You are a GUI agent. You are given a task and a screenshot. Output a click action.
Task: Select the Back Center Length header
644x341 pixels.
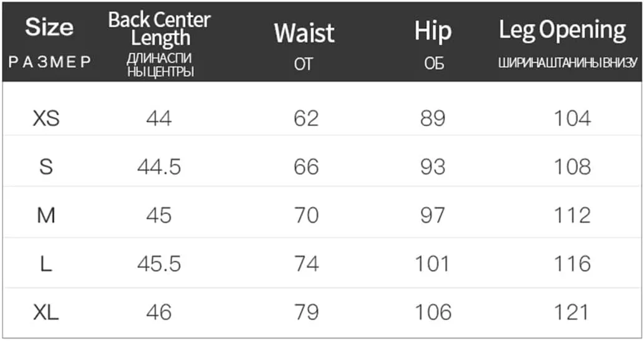coord(160,29)
